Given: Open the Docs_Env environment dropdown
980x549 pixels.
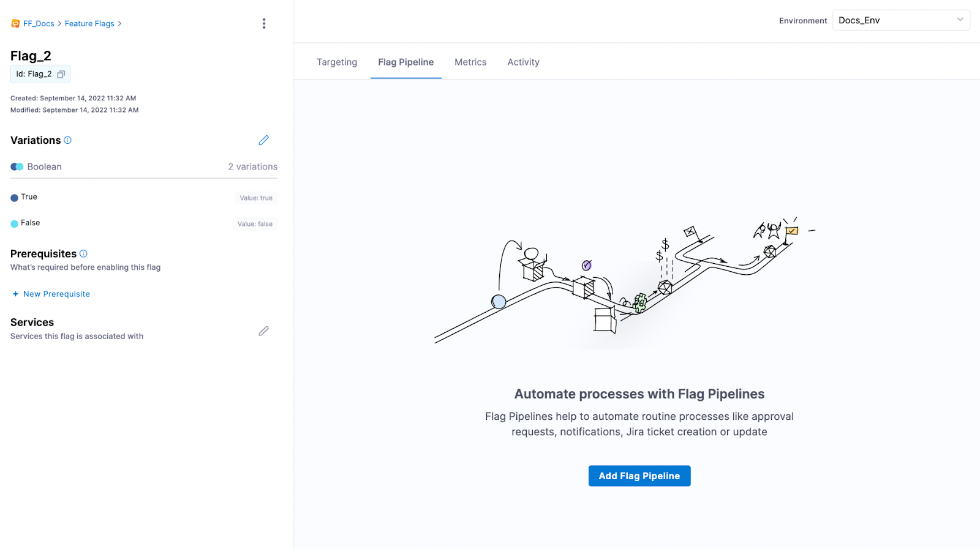Looking at the screenshot, I should (x=894, y=20).
